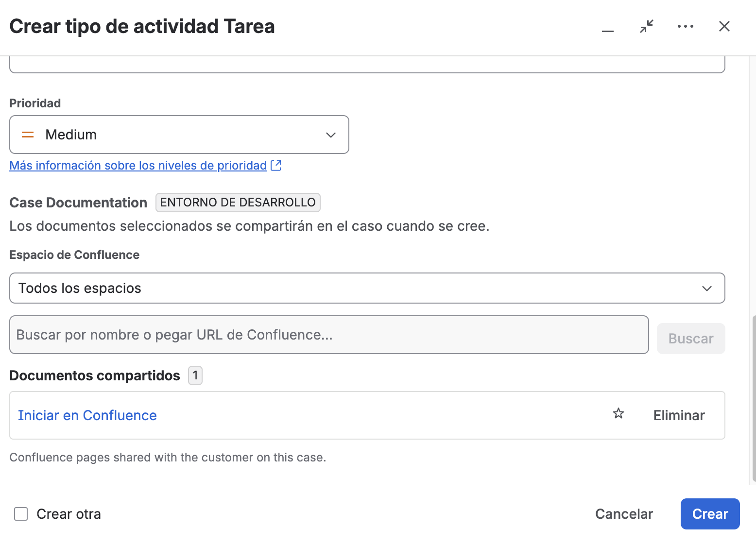Star the Iniciar en Confluence document

tap(619, 414)
